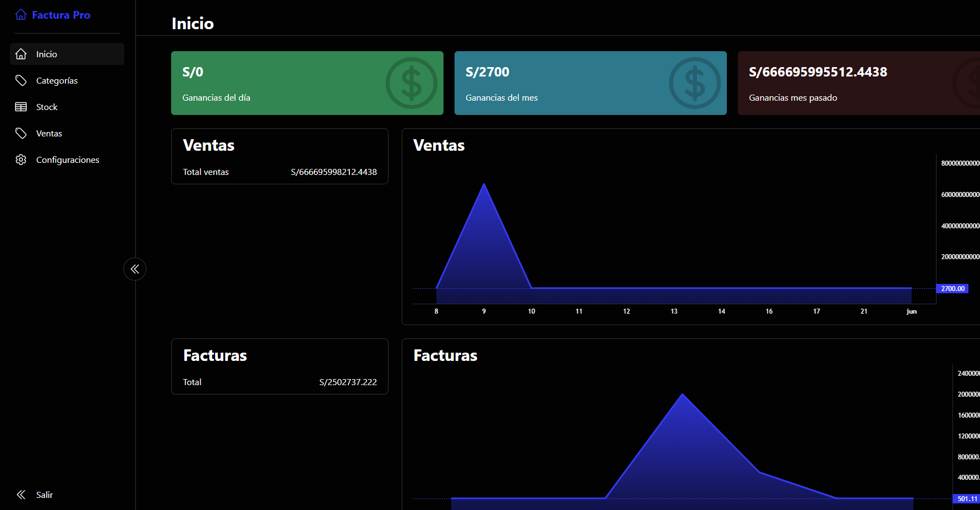Click the 2700.00 marker on the Ventas chart
Screen dimensions: 980x510
952,288
